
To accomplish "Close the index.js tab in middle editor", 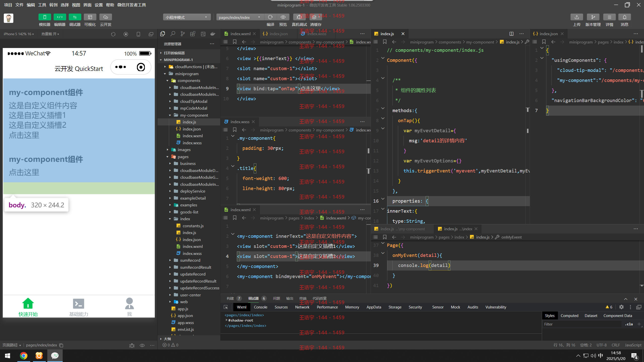I will pos(403,34).
